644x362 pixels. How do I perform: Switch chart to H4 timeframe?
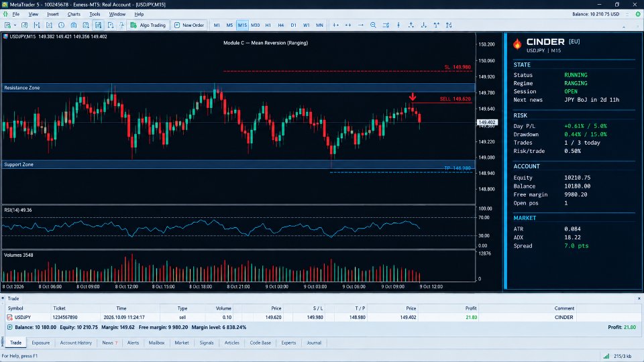click(281, 25)
